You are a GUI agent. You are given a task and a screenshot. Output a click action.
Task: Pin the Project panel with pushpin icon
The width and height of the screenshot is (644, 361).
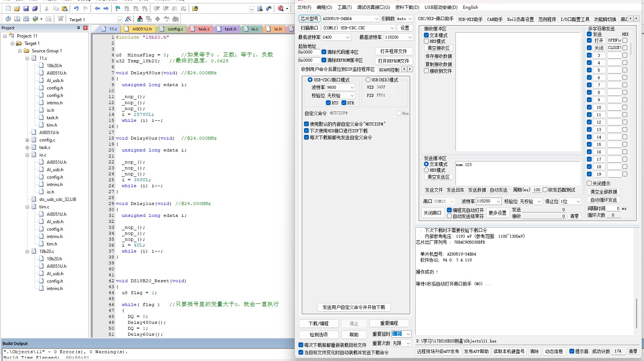pos(78,28)
